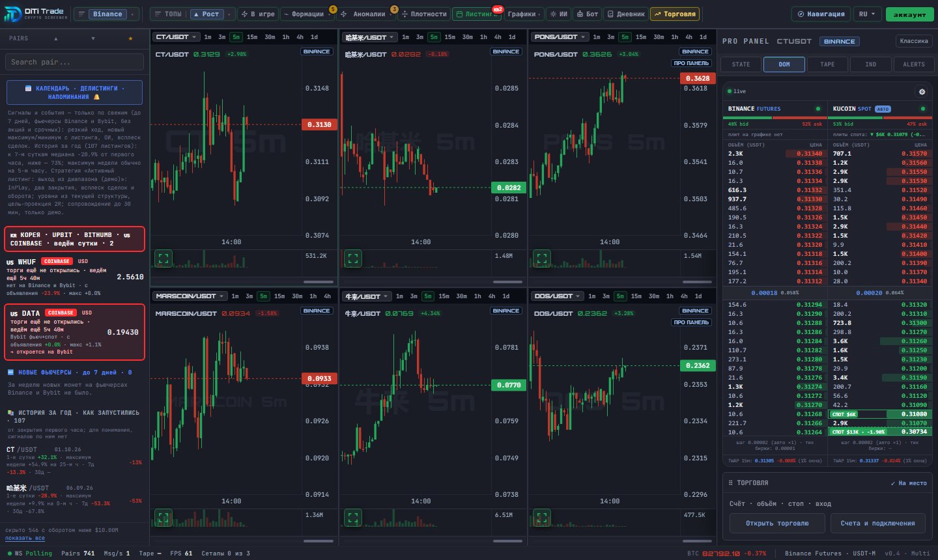Open the Binance exchange dropdown
This screenshot has height=560, width=938.
pyautogui.click(x=106, y=14)
